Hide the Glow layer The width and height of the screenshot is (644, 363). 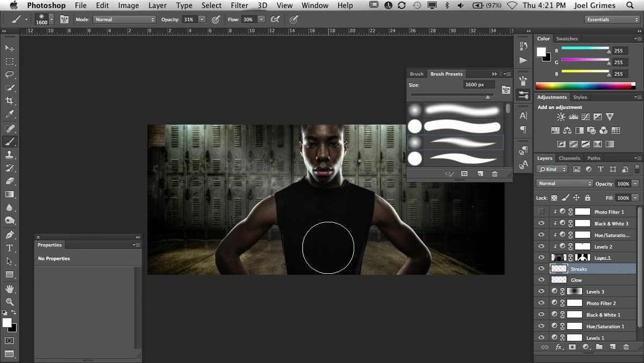pyautogui.click(x=541, y=280)
